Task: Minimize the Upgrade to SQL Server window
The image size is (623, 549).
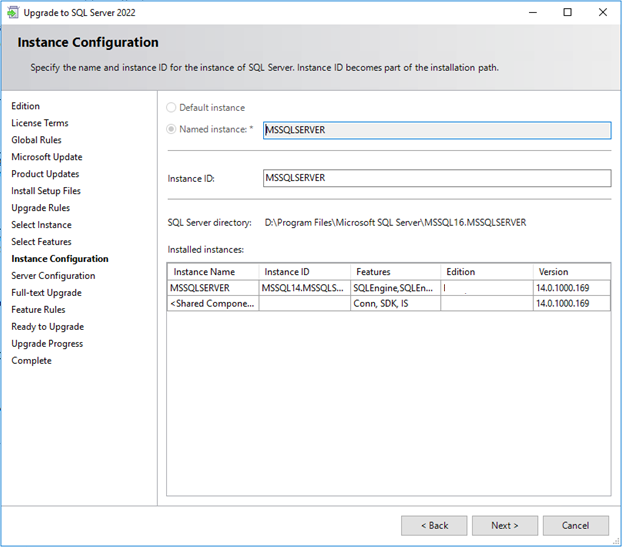Action: [x=533, y=13]
